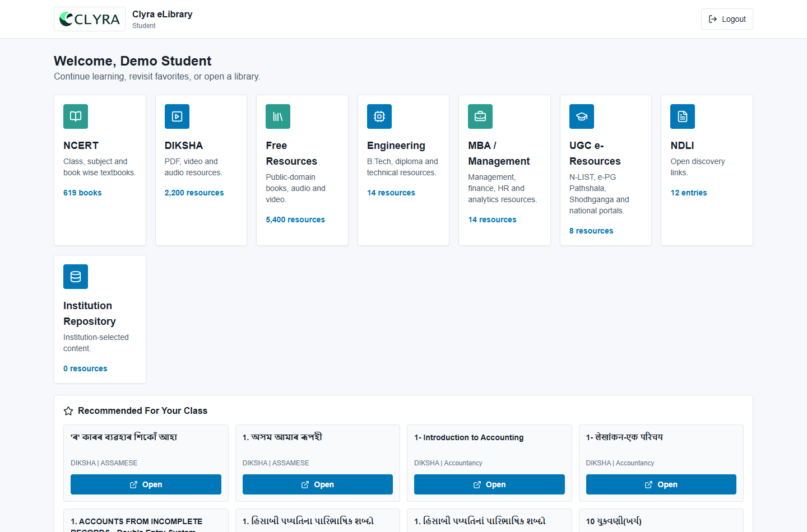The width and height of the screenshot is (807, 532).
Task: Open the DIKSHA library card title
Action: (184, 146)
